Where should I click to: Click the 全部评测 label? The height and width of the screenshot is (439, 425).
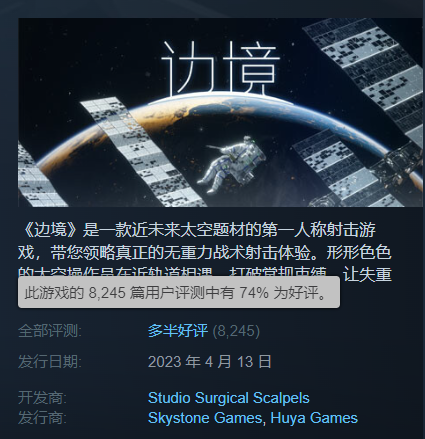50,331
